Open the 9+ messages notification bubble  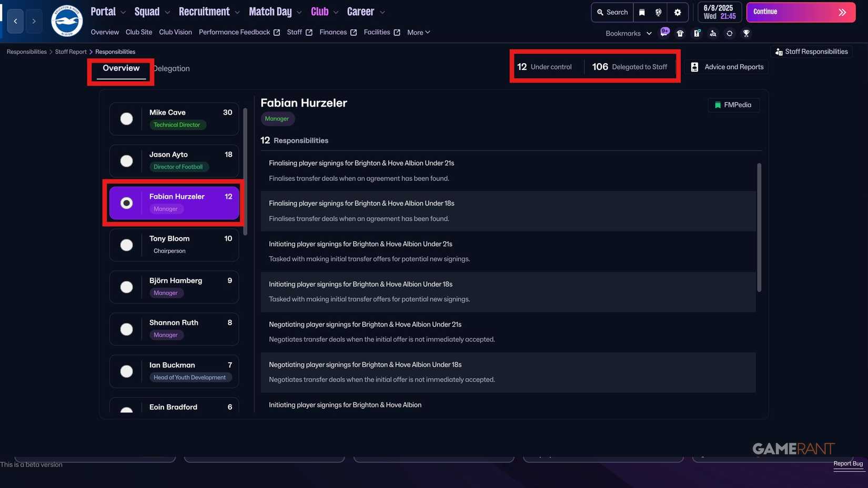(664, 32)
